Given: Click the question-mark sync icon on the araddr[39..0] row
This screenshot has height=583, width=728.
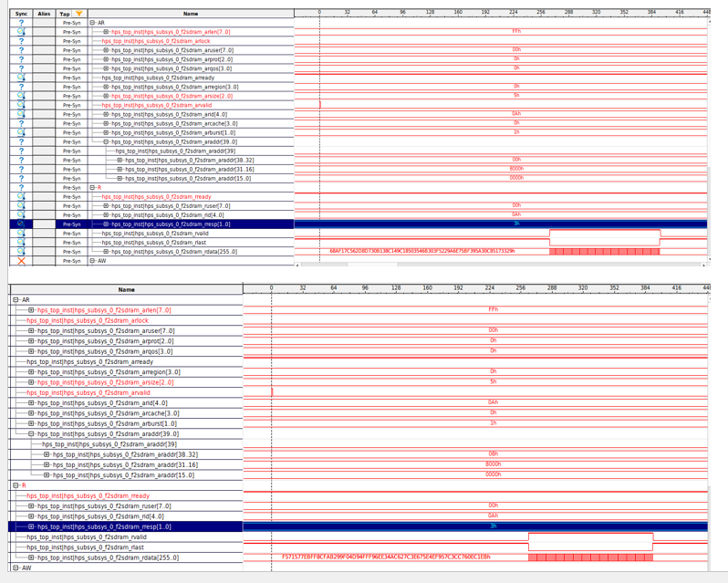Looking at the screenshot, I should pyautogui.click(x=21, y=141).
